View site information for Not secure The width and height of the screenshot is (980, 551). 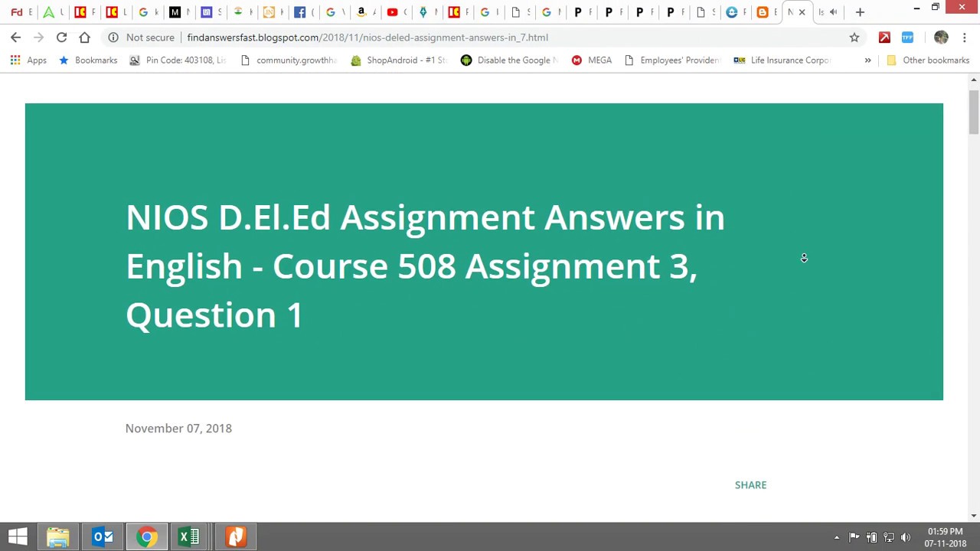(142, 37)
